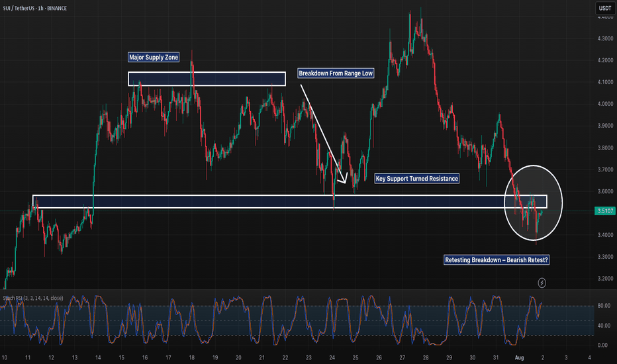617x364 pixels.
Task: Click date 31 on the time axis
Action: [x=496, y=357]
